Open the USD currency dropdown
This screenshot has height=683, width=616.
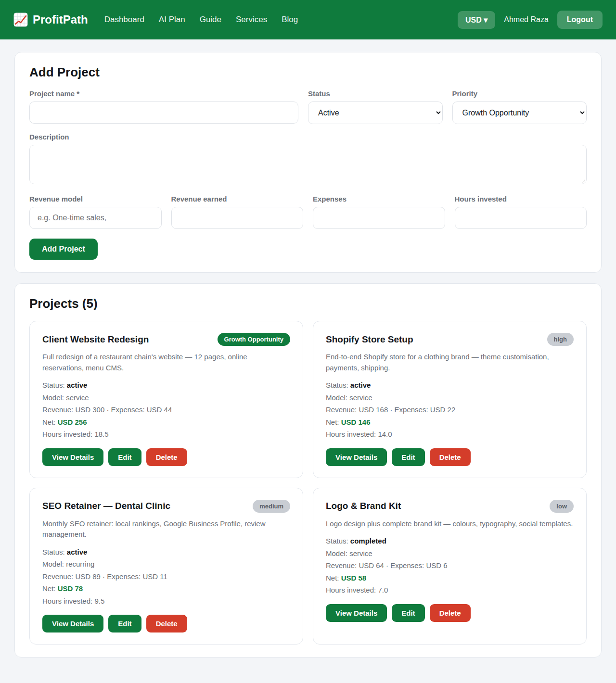coord(476,20)
